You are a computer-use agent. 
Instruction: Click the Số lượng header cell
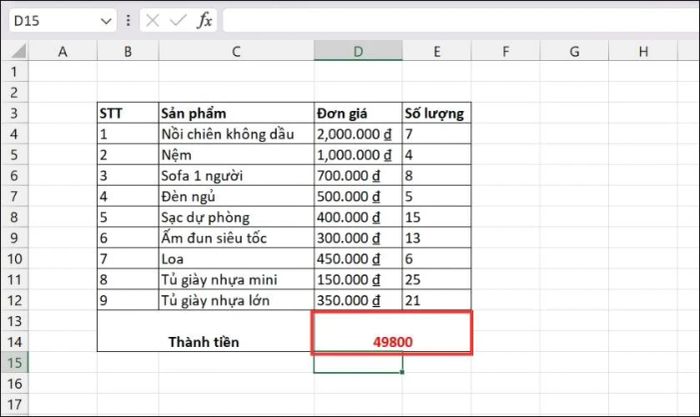tap(437, 113)
